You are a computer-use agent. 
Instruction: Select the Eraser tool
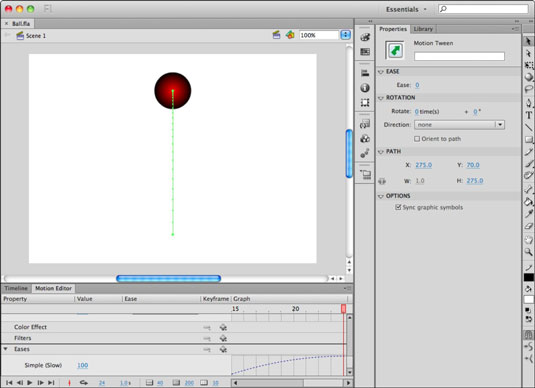pos(529,226)
